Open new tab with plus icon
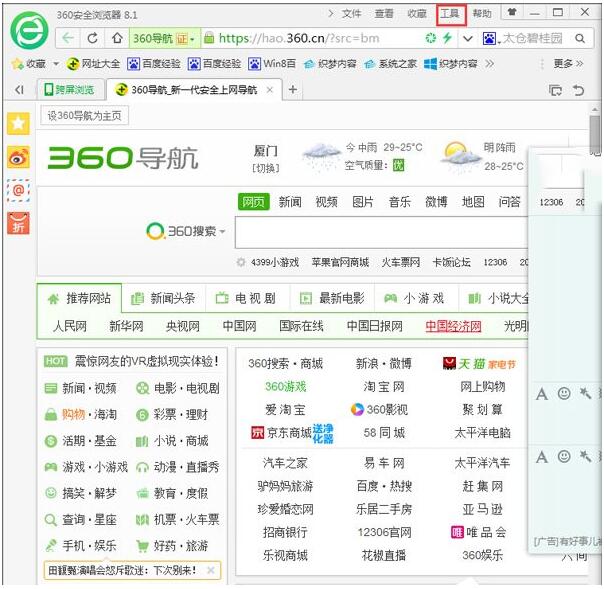The height and width of the screenshot is (589, 604). (293, 90)
